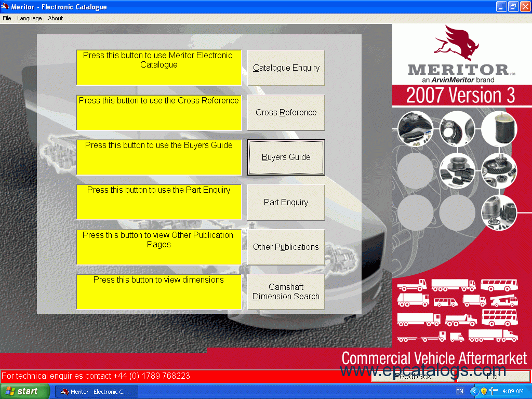Image resolution: width=532 pixels, height=399 pixels.
Task: Open the Buyers Guide
Action: [286, 157]
